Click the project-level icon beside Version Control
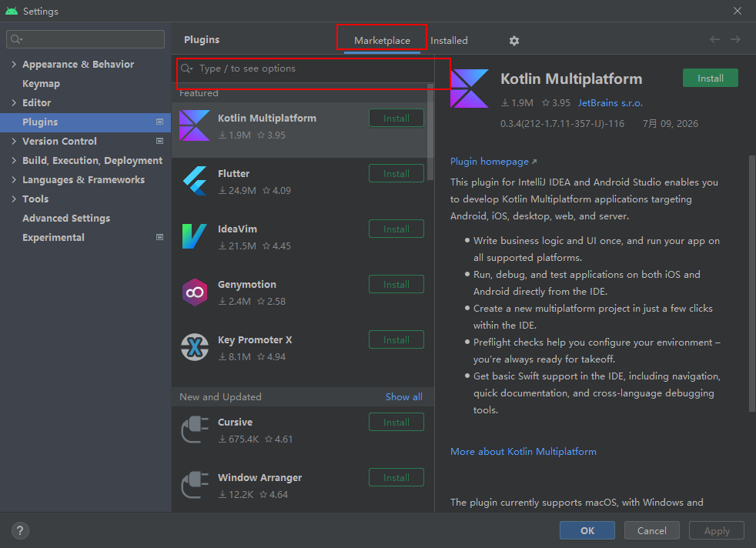 [159, 141]
